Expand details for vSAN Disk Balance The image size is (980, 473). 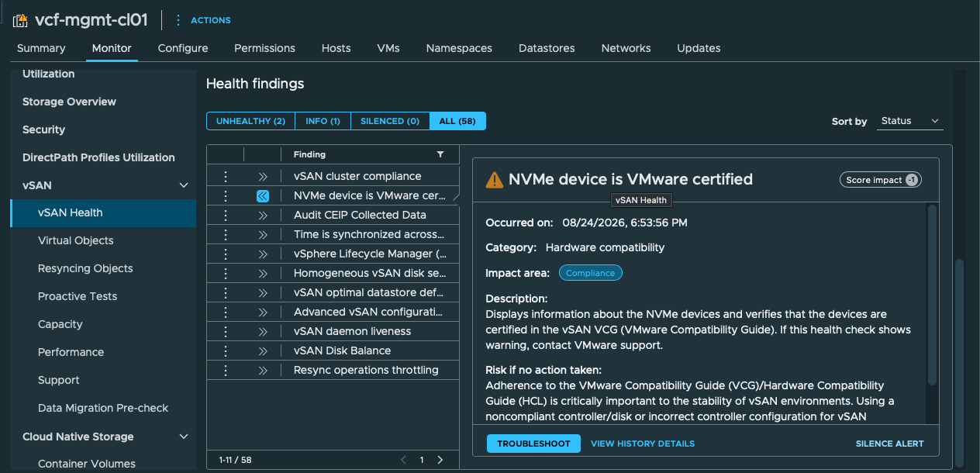tap(263, 350)
